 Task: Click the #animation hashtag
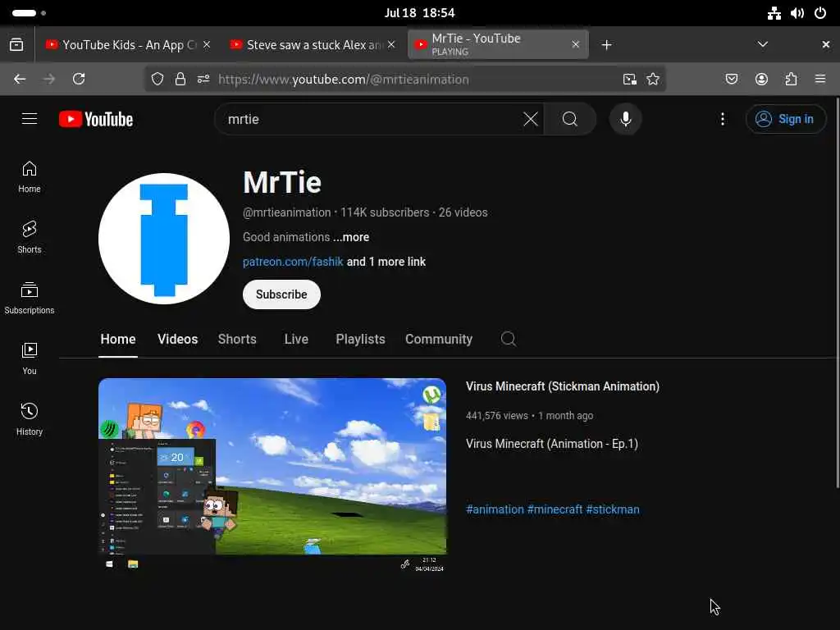pos(495,509)
